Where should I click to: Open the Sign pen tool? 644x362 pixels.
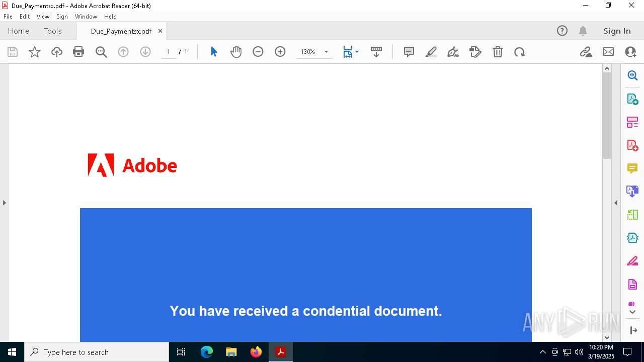[x=453, y=52]
